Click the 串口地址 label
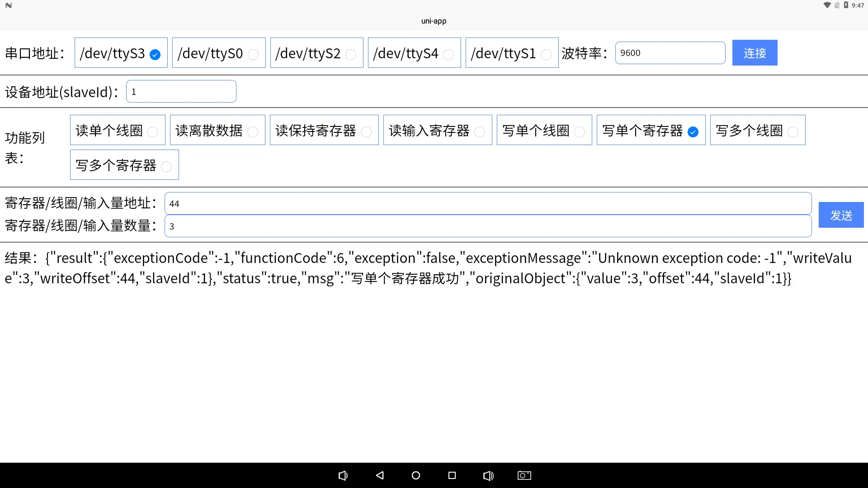 click(35, 53)
